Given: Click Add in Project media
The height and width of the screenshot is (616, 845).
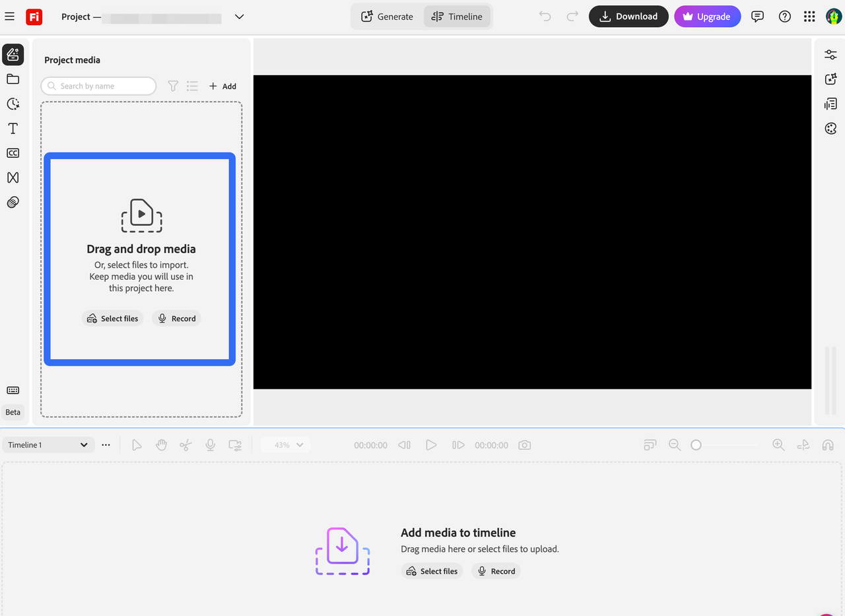Looking at the screenshot, I should 222,86.
